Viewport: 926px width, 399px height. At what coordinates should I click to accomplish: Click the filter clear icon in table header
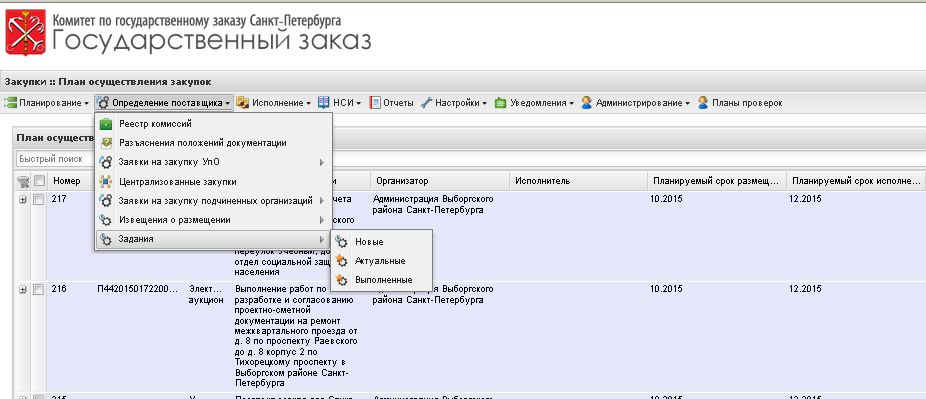[x=23, y=181]
